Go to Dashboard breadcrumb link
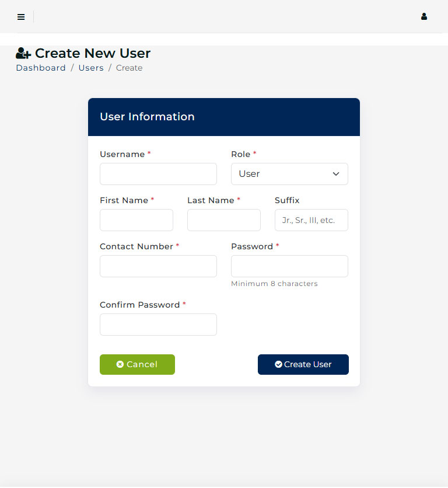 [41, 68]
